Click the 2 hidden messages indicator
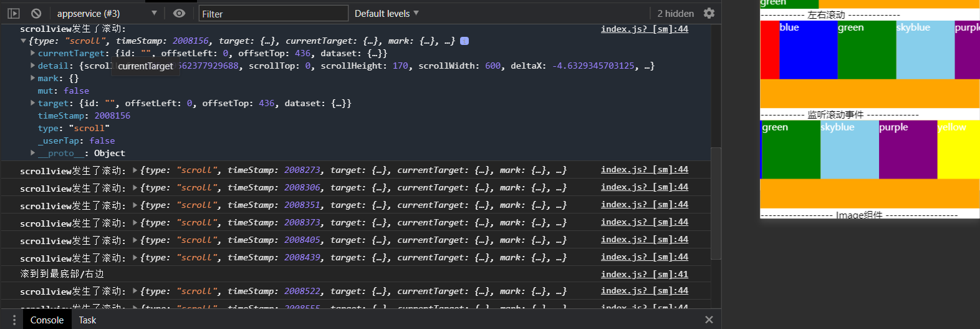Screen dimensions: 980x329 (675, 13)
